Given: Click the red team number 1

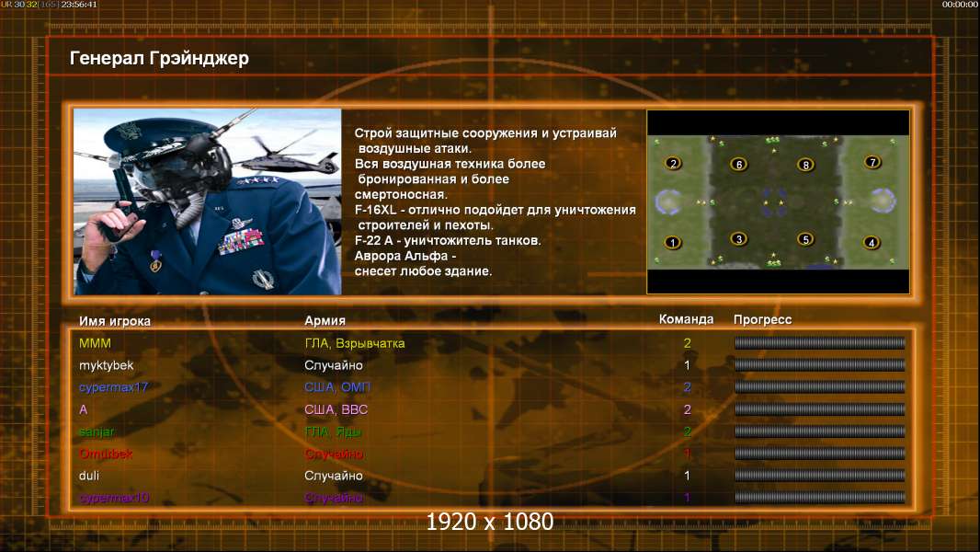Looking at the screenshot, I should point(687,454).
